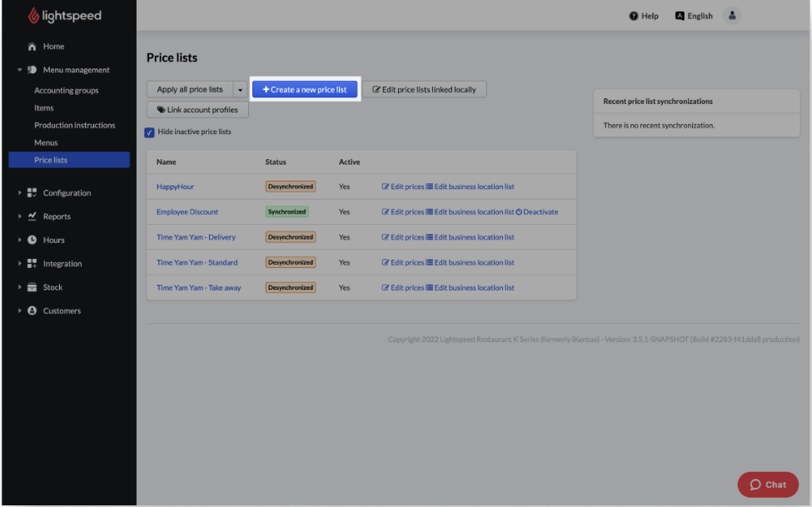Click the Customers person icon
812x507 pixels.
coord(32,311)
